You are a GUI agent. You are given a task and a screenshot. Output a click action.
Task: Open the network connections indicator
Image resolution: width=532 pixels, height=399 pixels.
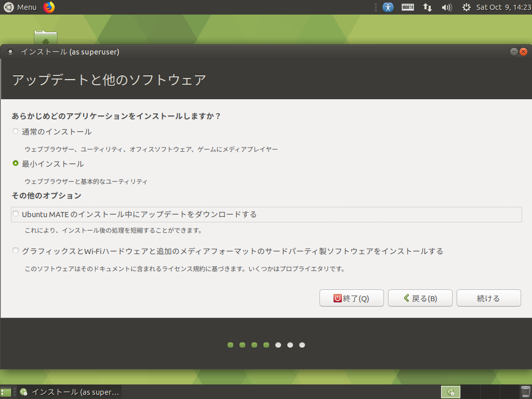(428, 7)
